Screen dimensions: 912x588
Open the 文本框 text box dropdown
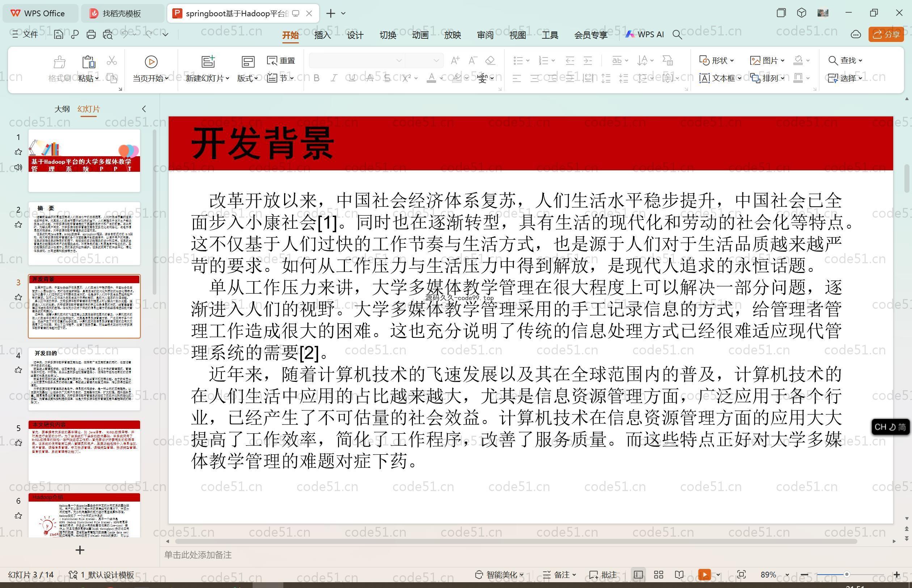click(720, 78)
